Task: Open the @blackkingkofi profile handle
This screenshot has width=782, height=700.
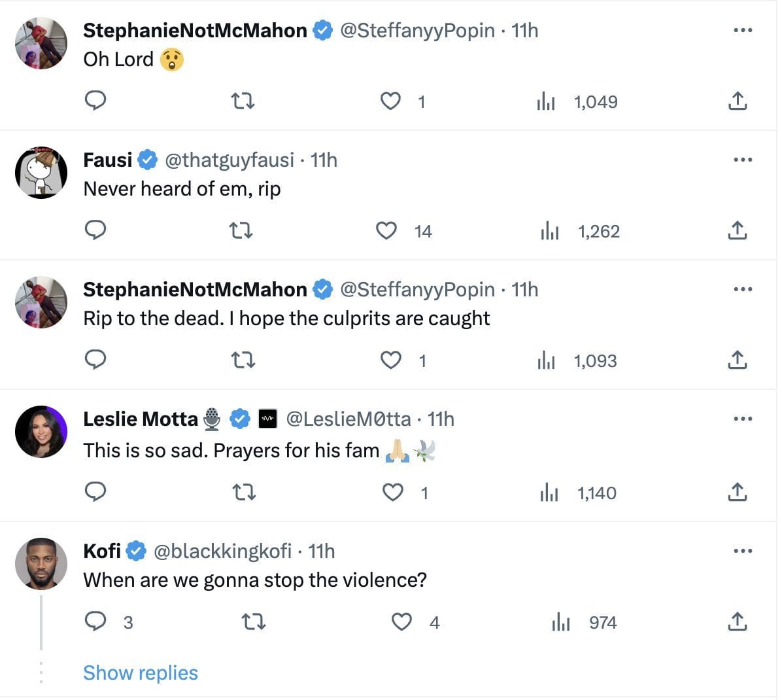Action: pyautogui.click(x=222, y=551)
